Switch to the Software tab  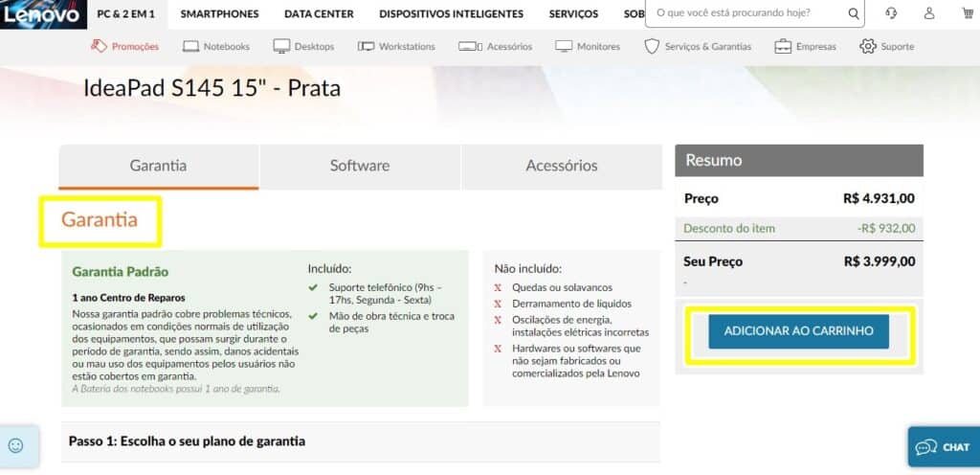(360, 167)
